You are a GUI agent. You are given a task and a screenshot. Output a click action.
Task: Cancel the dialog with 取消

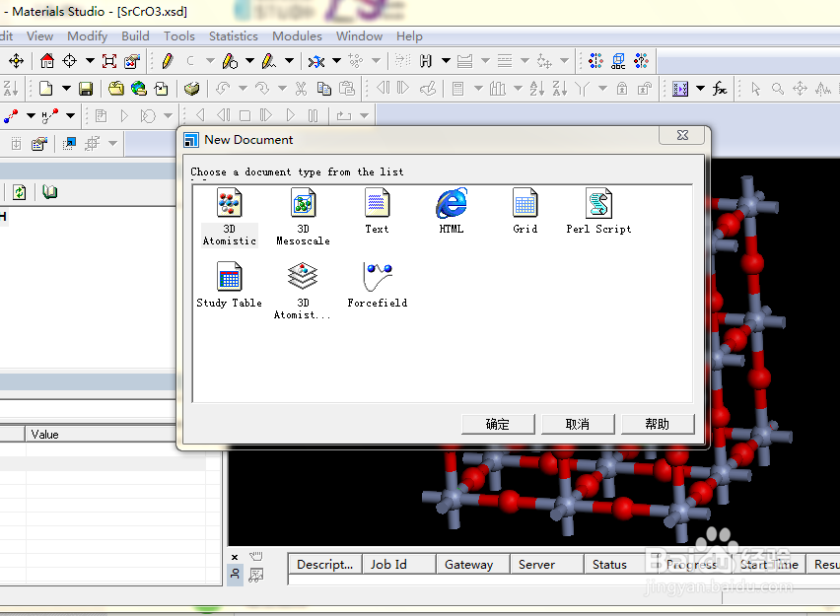pos(578,424)
